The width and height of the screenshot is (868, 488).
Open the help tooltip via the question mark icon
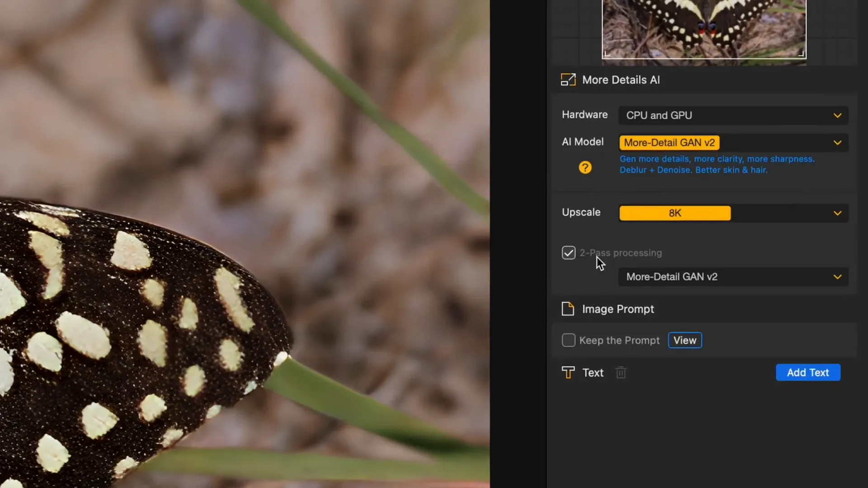(x=585, y=167)
